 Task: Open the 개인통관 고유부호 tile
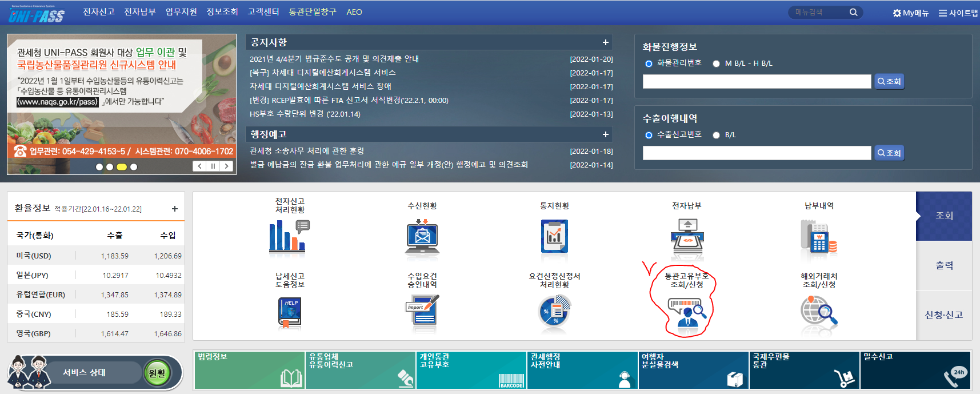pyautogui.click(x=471, y=370)
